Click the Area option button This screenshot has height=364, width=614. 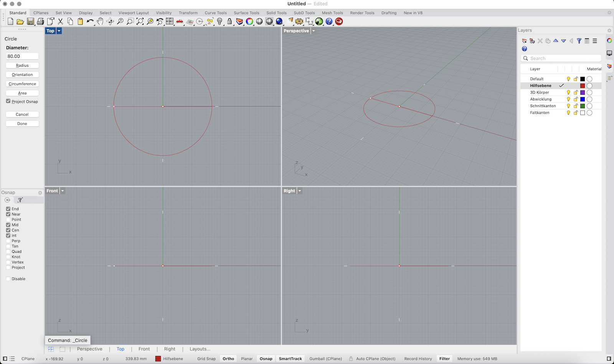[22, 93]
